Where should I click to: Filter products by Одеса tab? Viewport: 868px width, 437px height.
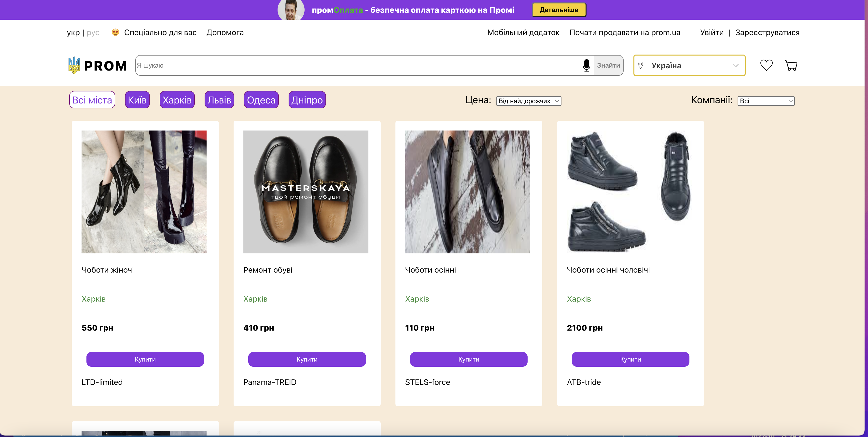click(x=261, y=100)
